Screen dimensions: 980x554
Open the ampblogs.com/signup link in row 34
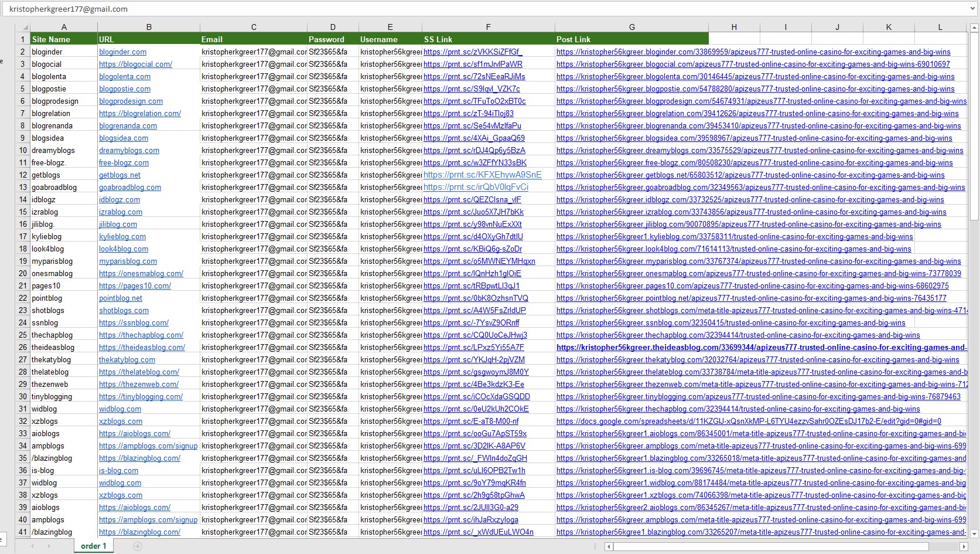point(148,446)
